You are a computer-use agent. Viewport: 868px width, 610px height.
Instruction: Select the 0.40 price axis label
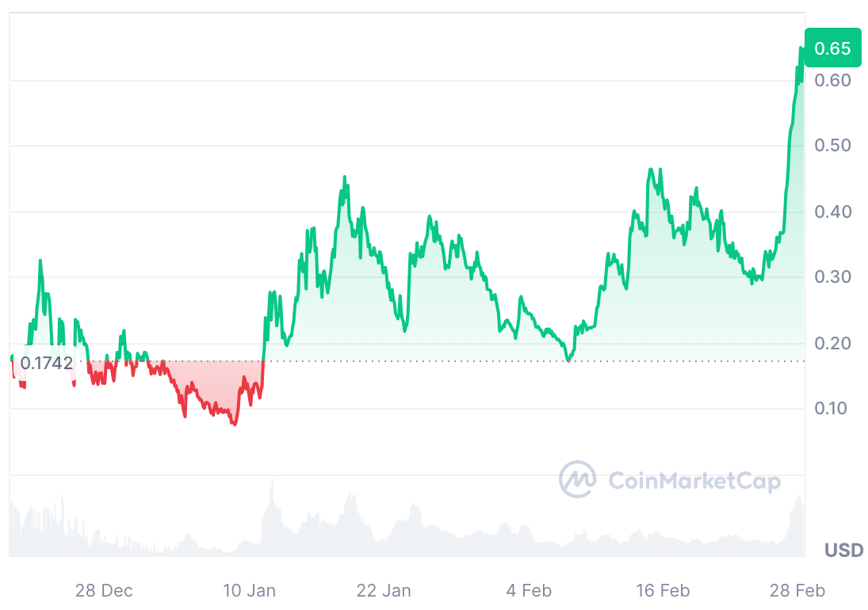(x=832, y=212)
